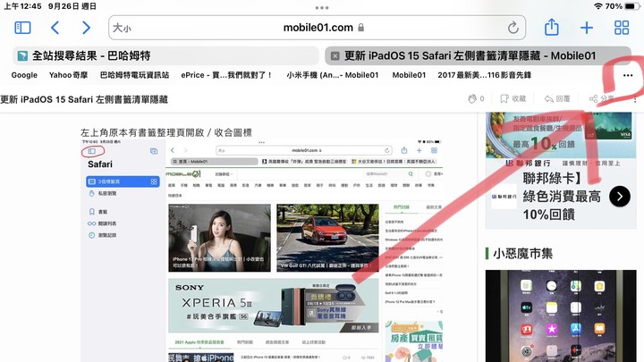The image size is (644, 362).
Task: Click the Wi-Fi status icon
Action: (598, 6)
